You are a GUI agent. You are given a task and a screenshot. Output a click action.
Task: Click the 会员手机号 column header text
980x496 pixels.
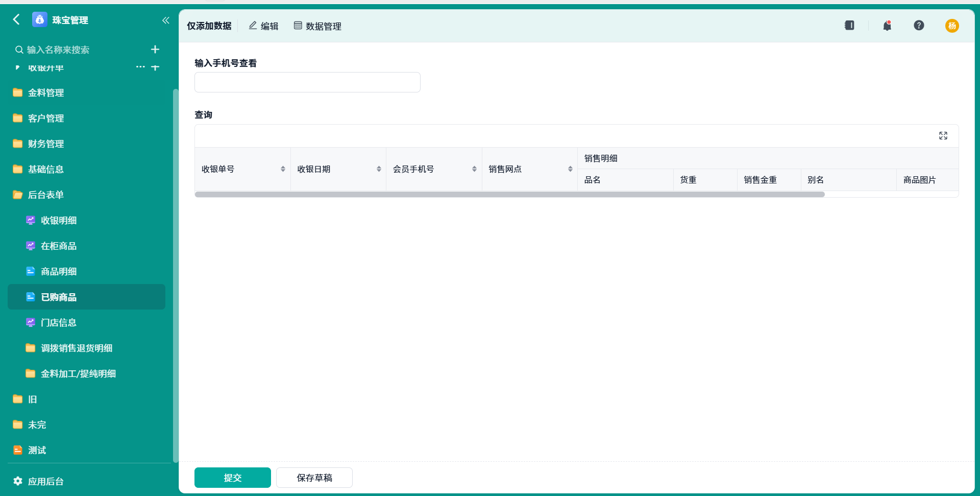tap(413, 169)
